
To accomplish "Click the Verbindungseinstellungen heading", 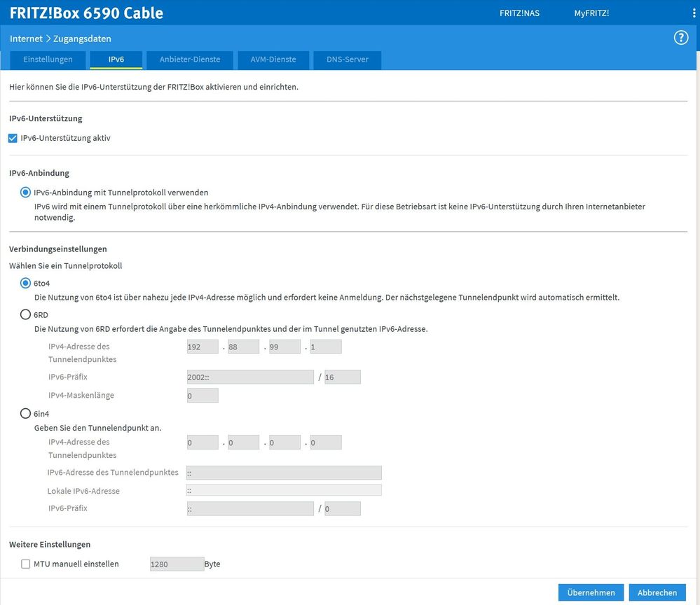I will pyautogui.click(x=58, y=249).
